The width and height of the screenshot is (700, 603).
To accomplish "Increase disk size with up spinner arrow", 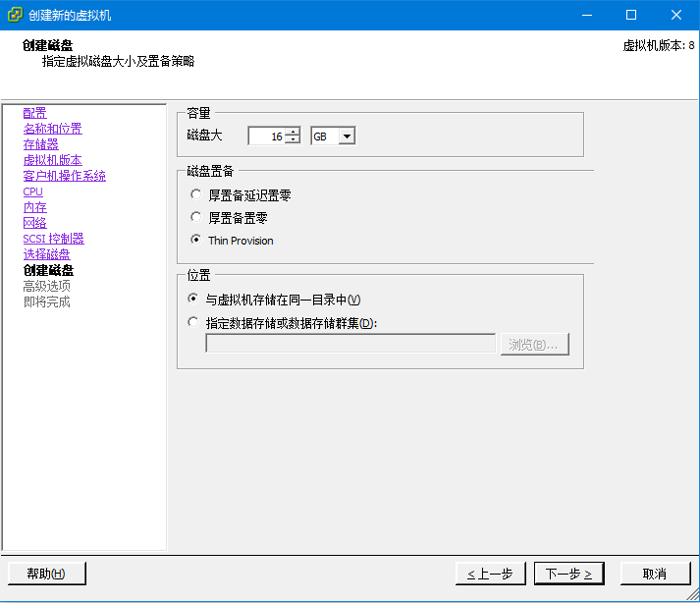I will click(293, 132).
